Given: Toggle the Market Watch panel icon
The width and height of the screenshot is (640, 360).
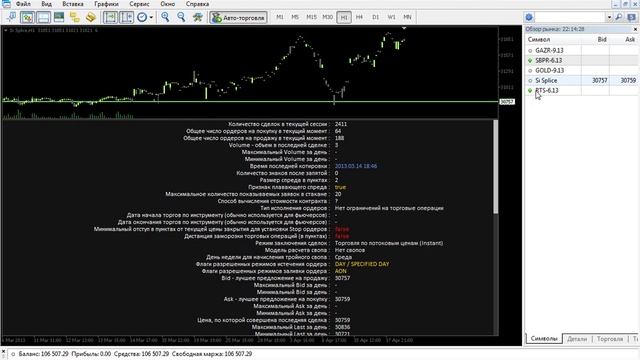Looking at the screenshot, I should (27, 17).
